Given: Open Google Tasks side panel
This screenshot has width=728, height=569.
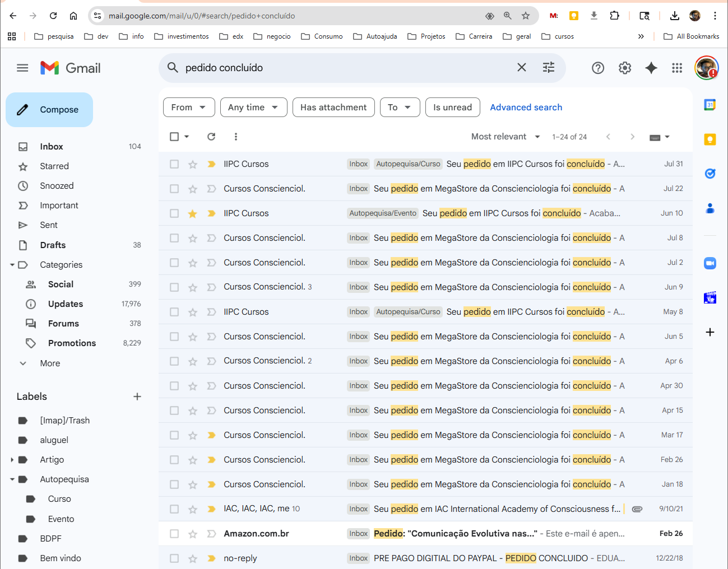Looking at the screenshot, I should tap(710, 174).
